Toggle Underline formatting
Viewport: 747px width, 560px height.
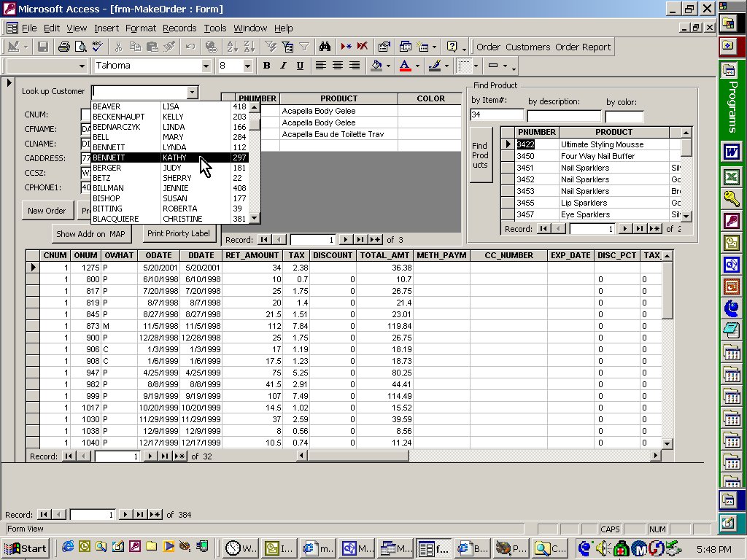300,66
